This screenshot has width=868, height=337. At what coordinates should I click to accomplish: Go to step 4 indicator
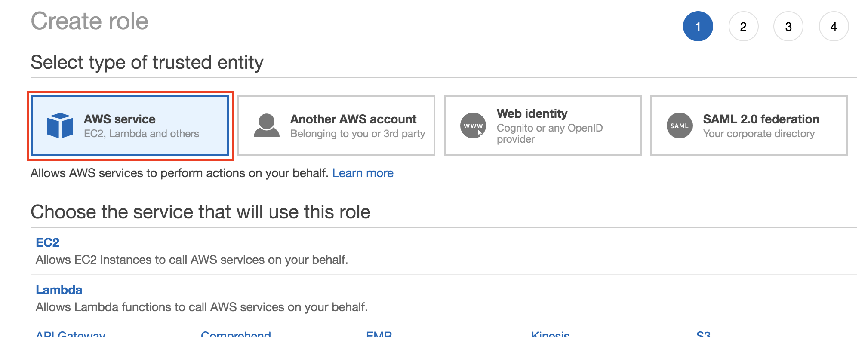(x=834, y=26)
